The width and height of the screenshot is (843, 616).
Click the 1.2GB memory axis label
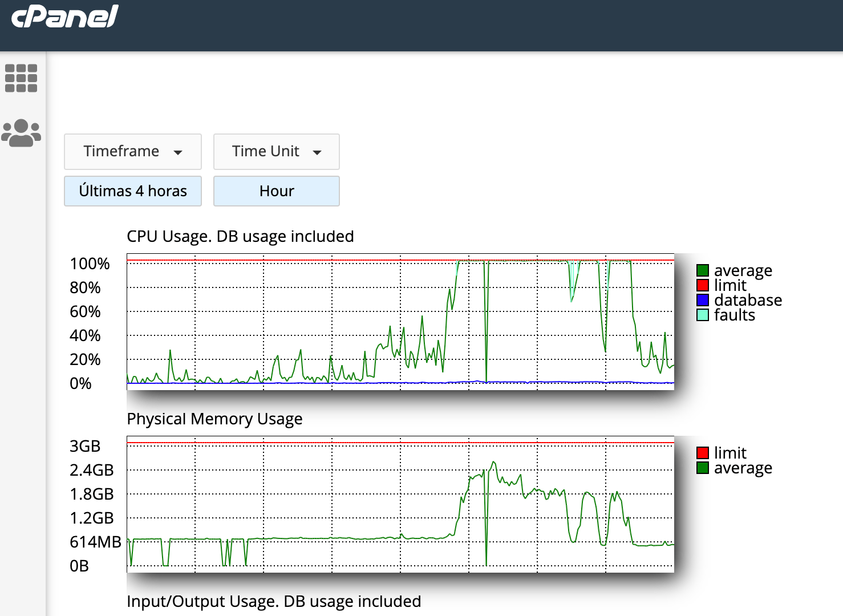click(92, 518)
